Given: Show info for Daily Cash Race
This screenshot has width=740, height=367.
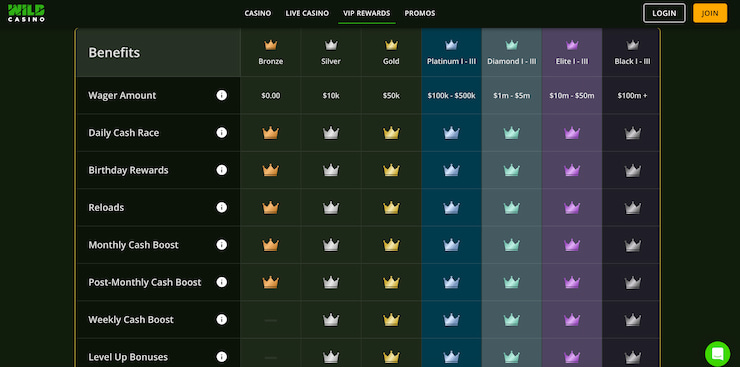Looking at the screenshot, I should (221, 133).
